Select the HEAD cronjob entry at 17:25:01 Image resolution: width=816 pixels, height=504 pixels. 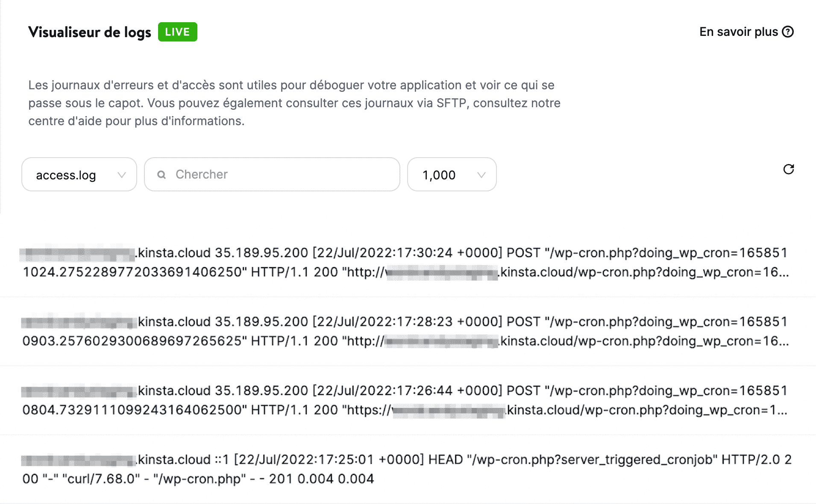coord(406,469)
